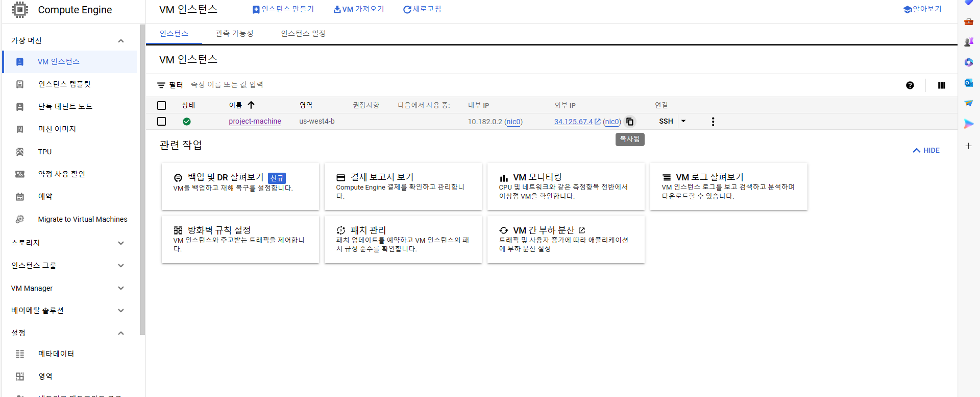This screenshot has width=980, height=397.
Task: Click the 예약 calendar icon
Action: tap(20, 197)
